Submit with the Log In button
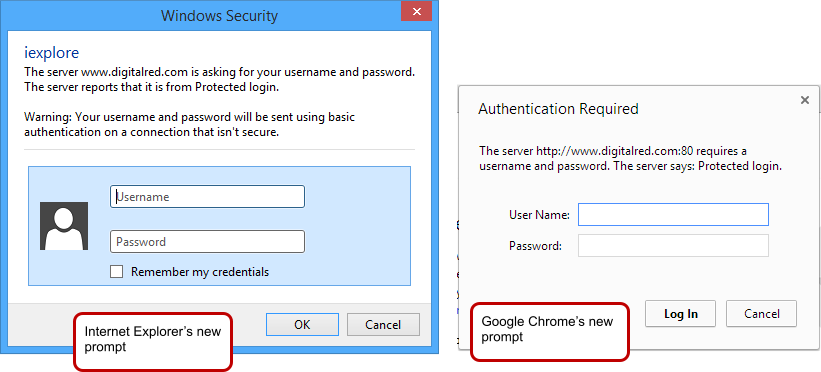 coord(681,314)
